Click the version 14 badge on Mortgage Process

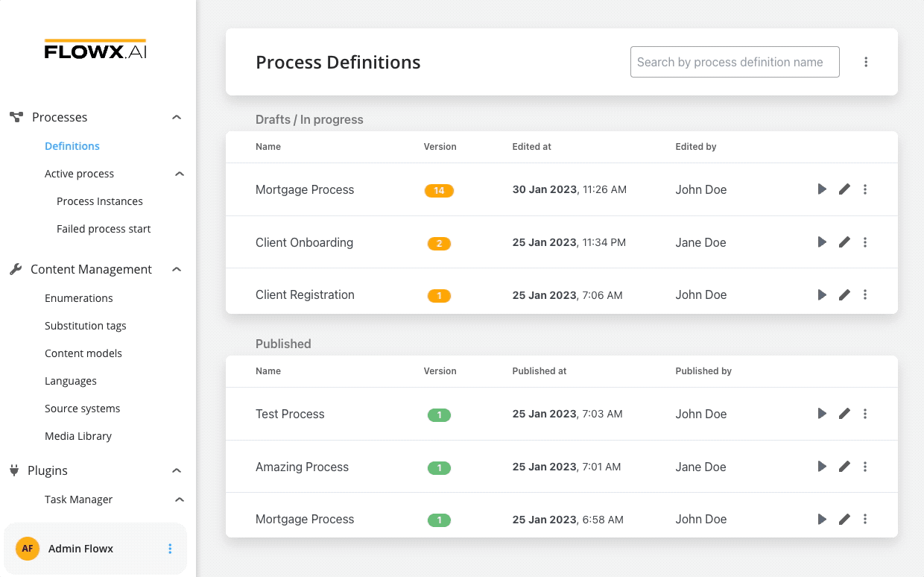coord(439,190)
